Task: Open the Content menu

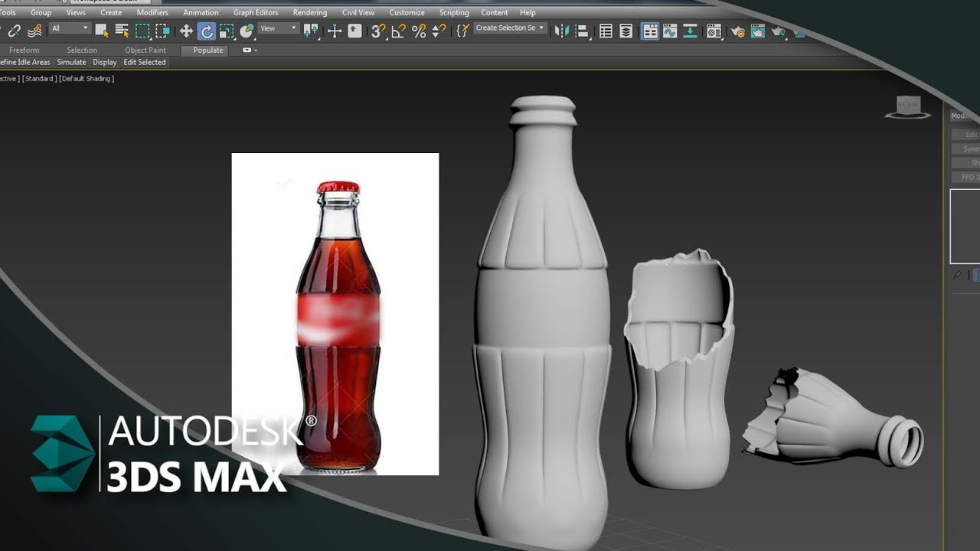Action: tap(495, 12)
